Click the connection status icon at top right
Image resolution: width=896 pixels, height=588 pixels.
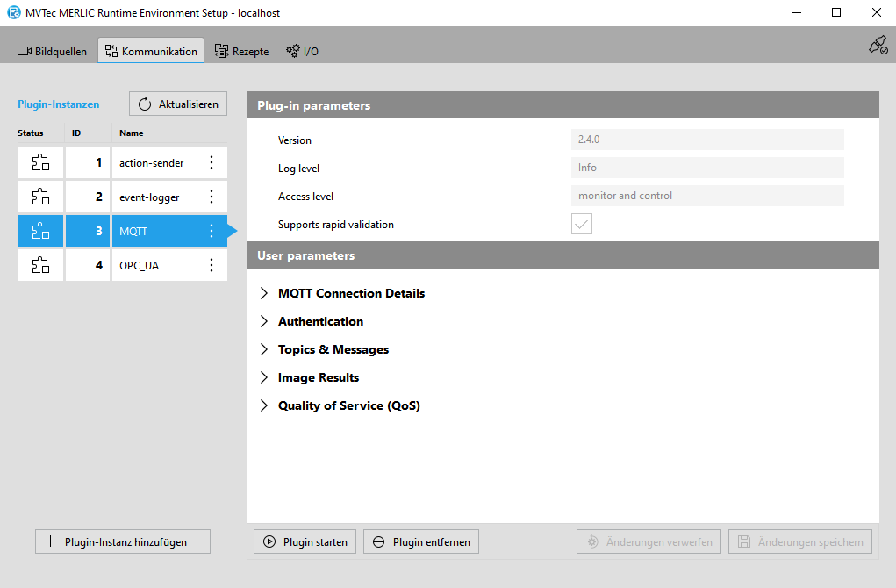click(878, 46)
